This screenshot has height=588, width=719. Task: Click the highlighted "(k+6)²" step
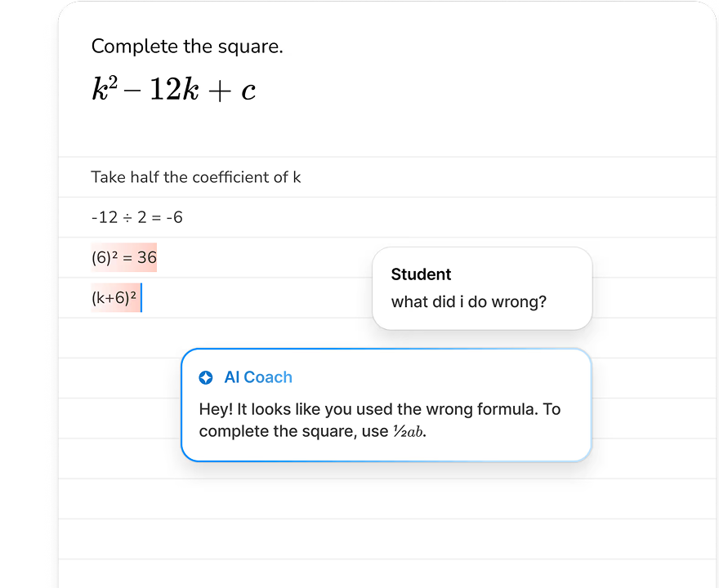click(x=114, y=298)
